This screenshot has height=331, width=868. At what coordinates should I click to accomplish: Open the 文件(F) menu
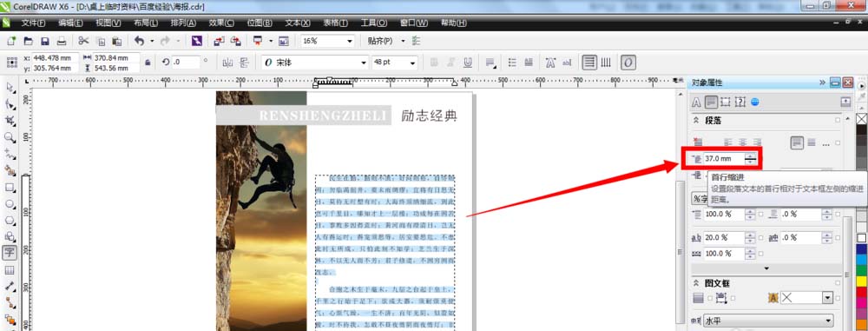(x=33, y=23)
